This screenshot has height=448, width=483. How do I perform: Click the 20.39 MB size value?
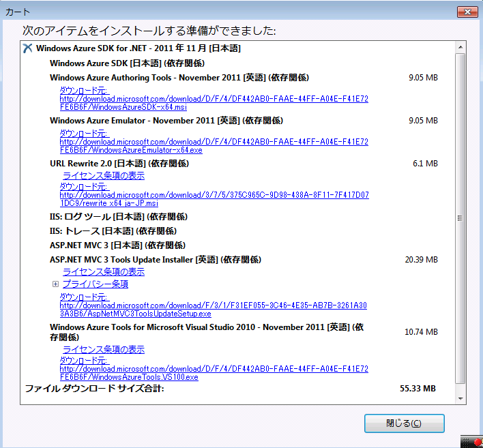coord(421,260)
